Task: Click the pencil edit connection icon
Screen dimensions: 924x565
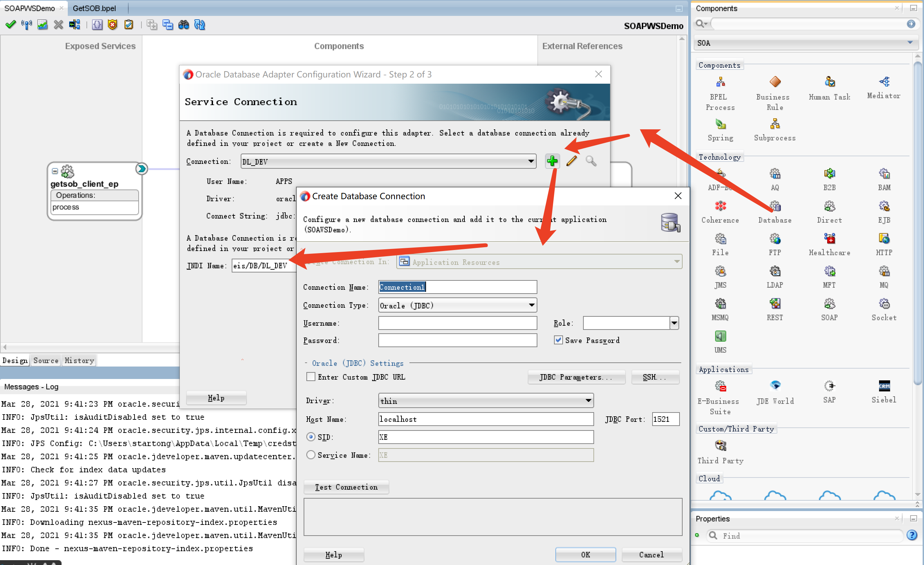Action: 572,162
